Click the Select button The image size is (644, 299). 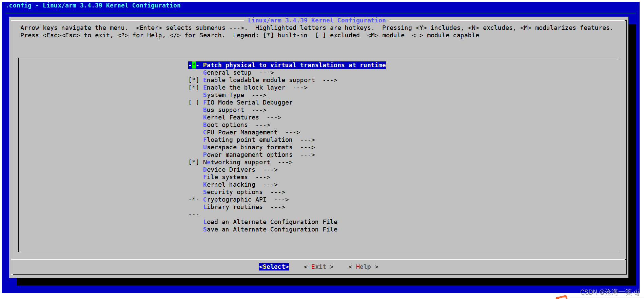click(274, 267)
